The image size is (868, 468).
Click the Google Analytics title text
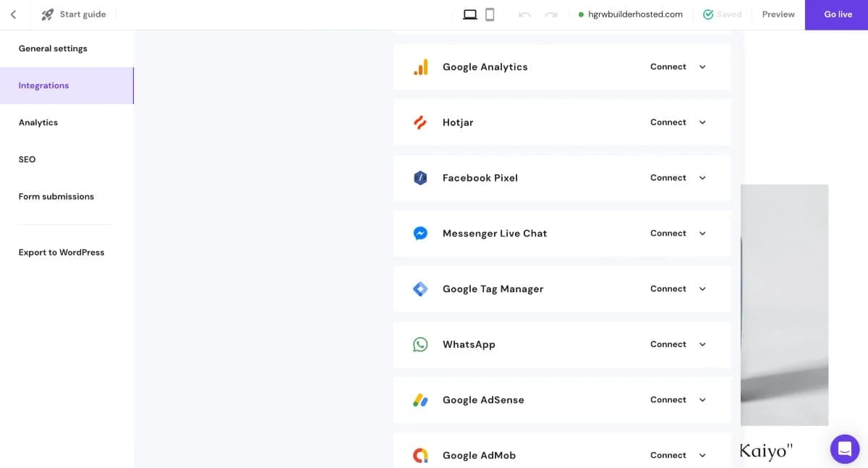coord(485,67)
